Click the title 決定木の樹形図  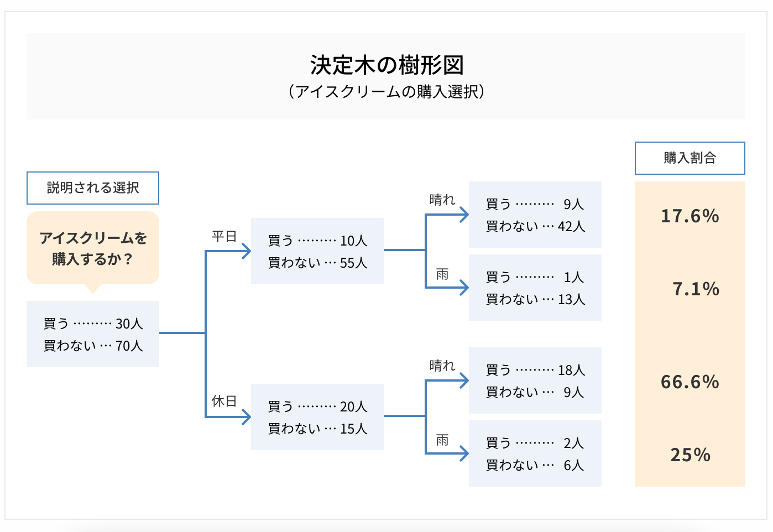pos(386,65)
